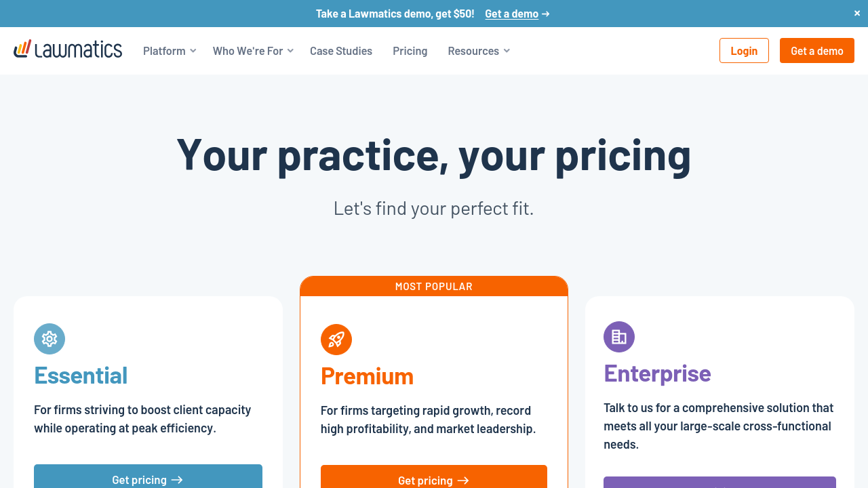Click the Login button
This screenshot has height=488, width=868.
[744, 51]
